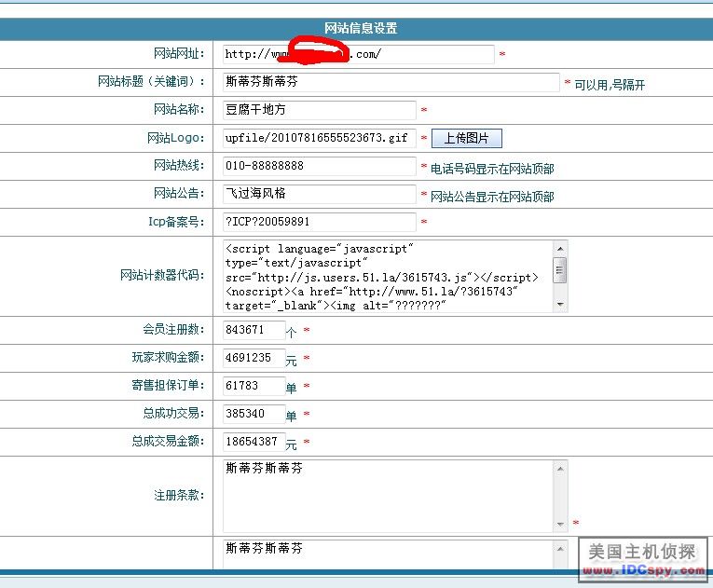Image resolution: width=713 pixels, height=588 pixels.
Task: Click the 总成功交易 label
Action: point(173,413)
